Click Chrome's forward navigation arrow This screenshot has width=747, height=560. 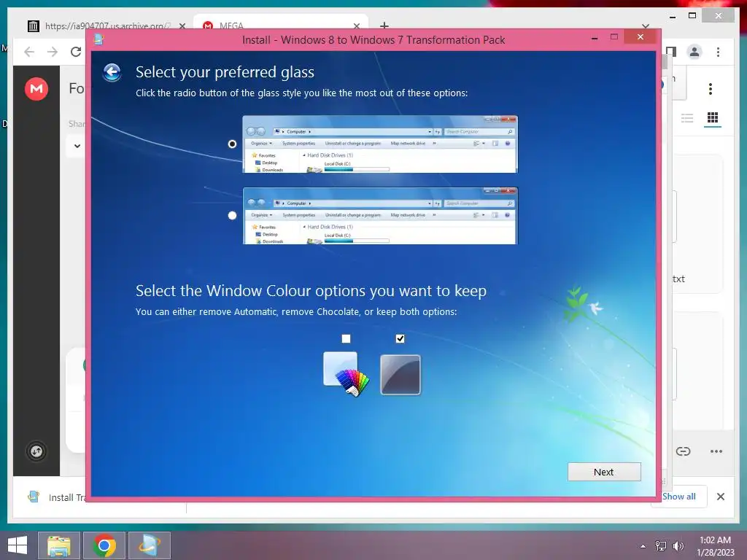pyautogui.click(x=53, y=52)
